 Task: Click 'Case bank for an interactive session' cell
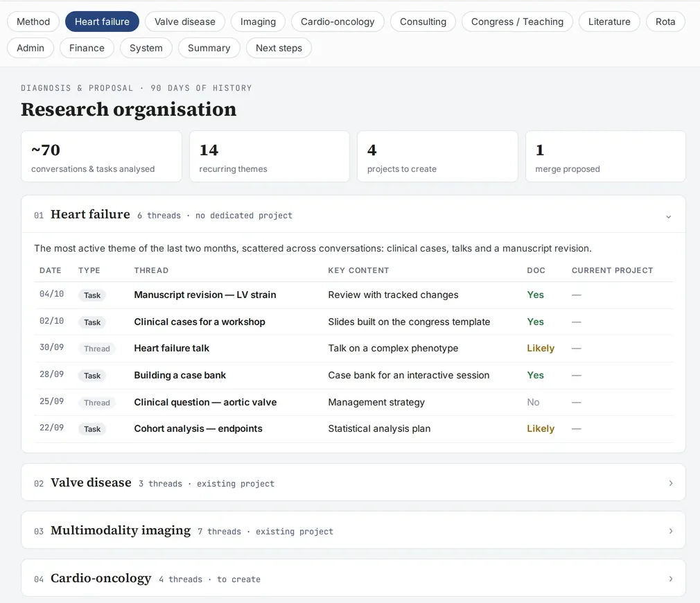409,376
